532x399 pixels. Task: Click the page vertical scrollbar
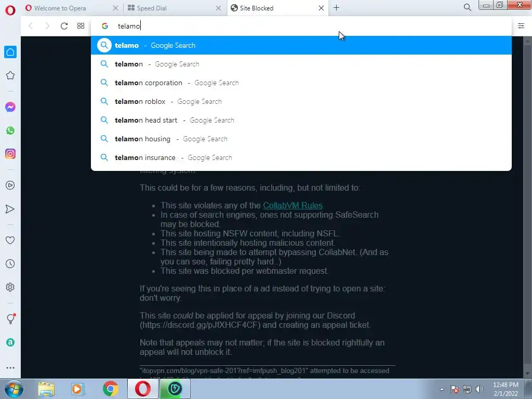[527, 207]
